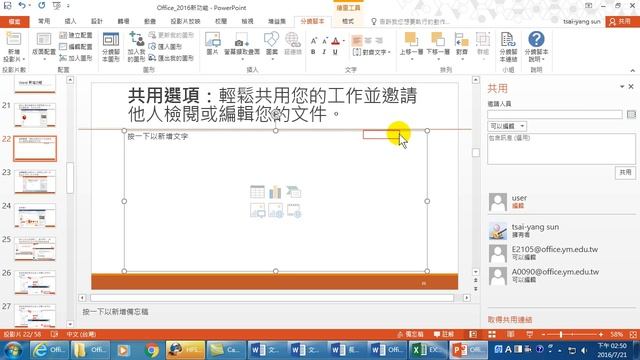Switch to Reading view in status bar
640x360 pixels.
pyautogui.click(x=511, y=334)
